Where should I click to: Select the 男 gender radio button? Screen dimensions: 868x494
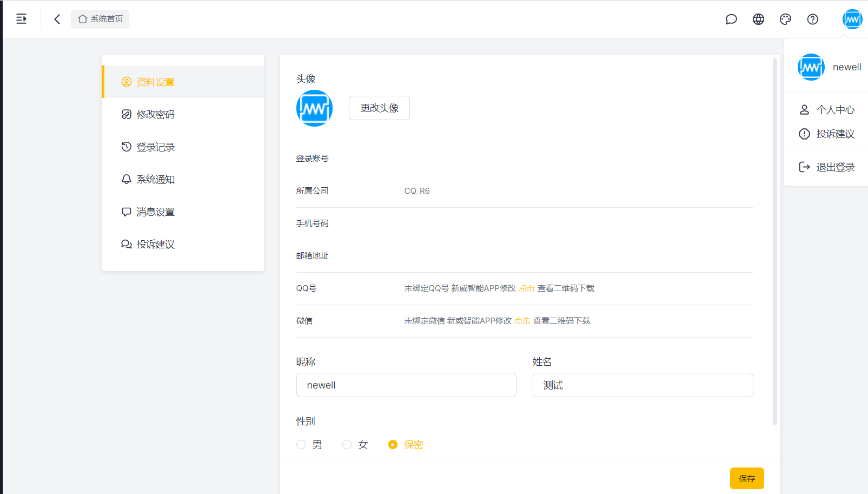(x=301, y=445)
